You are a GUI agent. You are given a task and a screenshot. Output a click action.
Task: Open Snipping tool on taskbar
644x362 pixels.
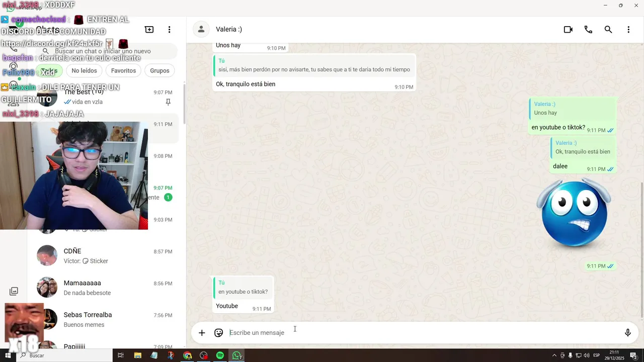pyautogui.click(x=171, y=355)
